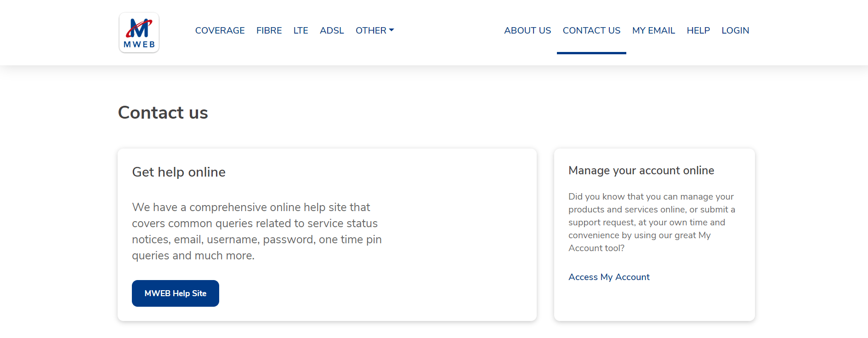Click the Get help online heading
The height and width of the screenshot is (338, 868).
[179, 172]
